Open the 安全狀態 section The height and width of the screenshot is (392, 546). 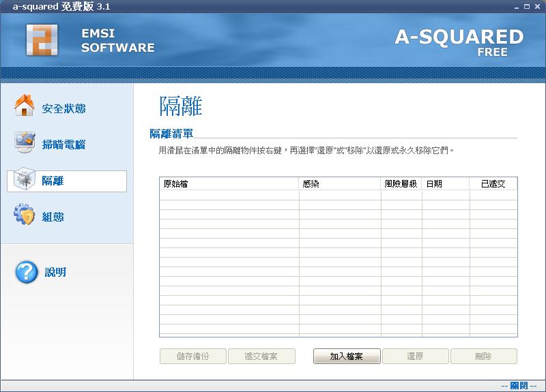(x=63, y=108)
